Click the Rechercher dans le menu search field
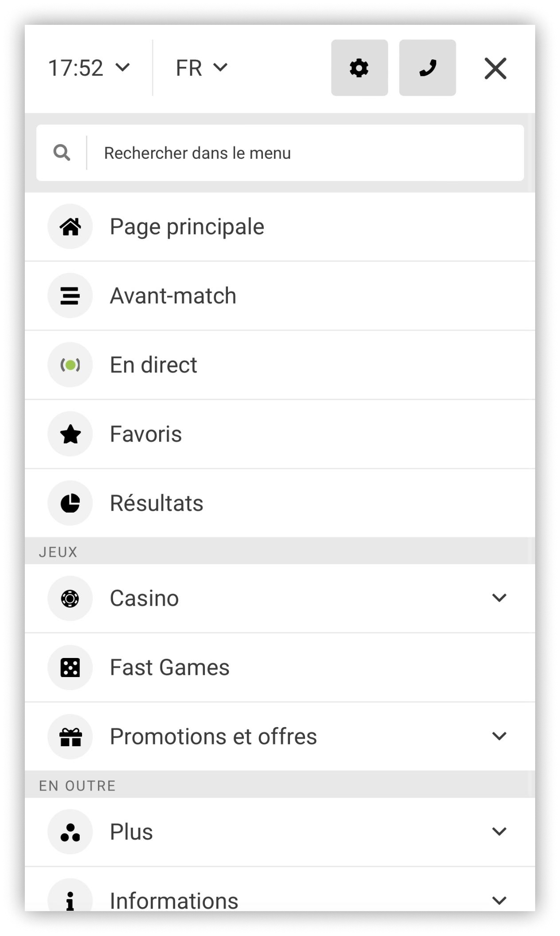 (x=279, y=153)
